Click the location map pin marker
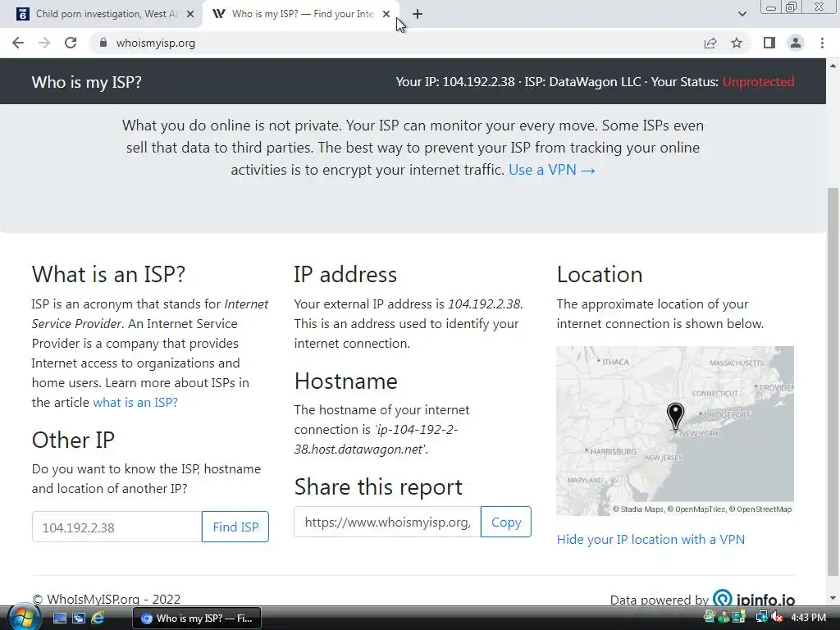The image size is (840, 630). (x=676, y=416)
